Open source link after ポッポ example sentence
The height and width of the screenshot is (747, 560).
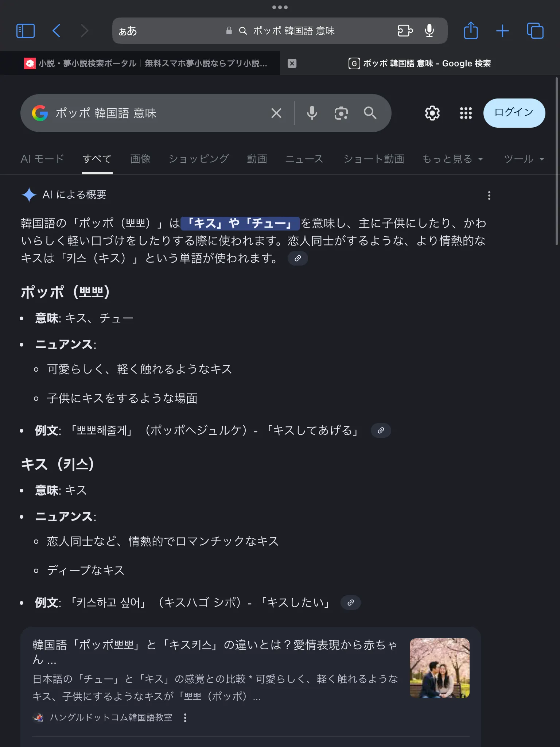tap(381, 430)
